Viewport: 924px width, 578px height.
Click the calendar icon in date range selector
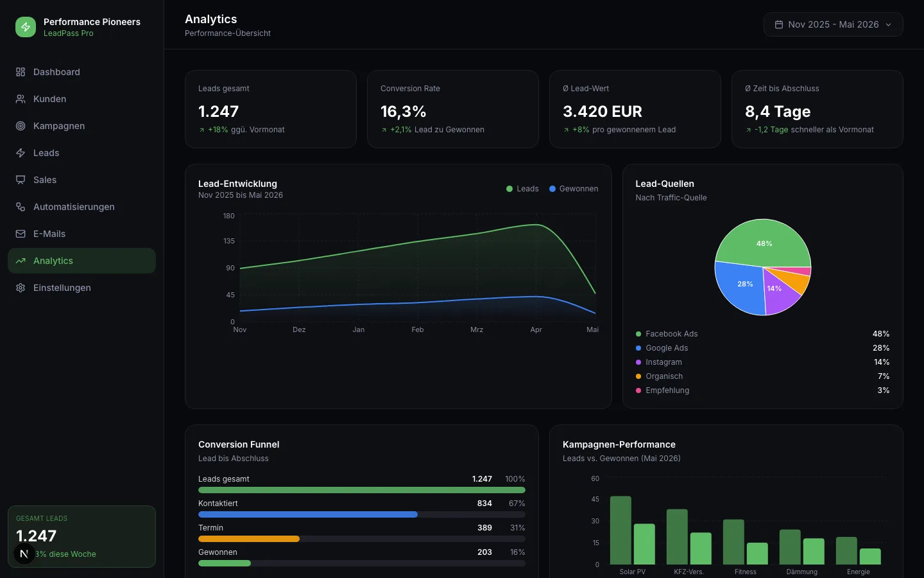point(779,24)
